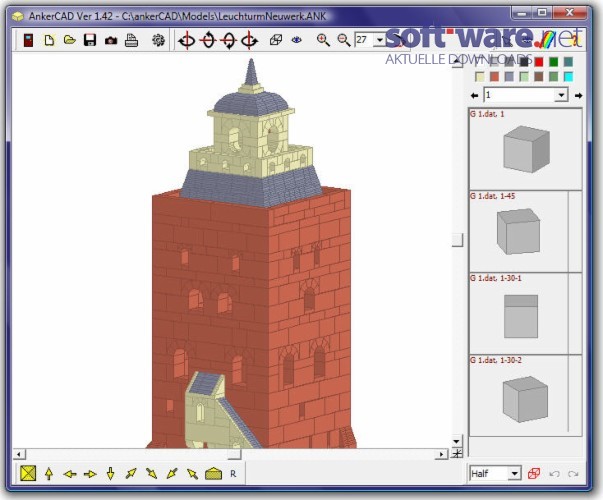Move down with the yellow down arrow

tap(110, 474)
